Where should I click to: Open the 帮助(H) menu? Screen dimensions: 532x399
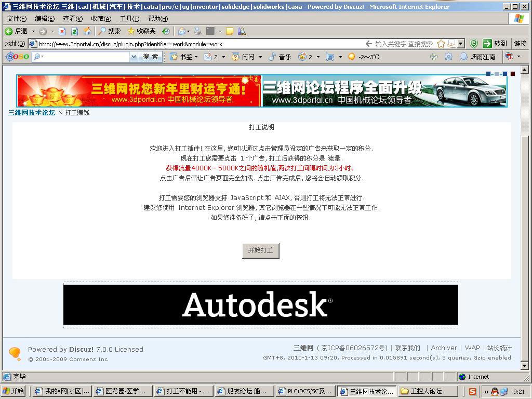click(x=158, y=18)
